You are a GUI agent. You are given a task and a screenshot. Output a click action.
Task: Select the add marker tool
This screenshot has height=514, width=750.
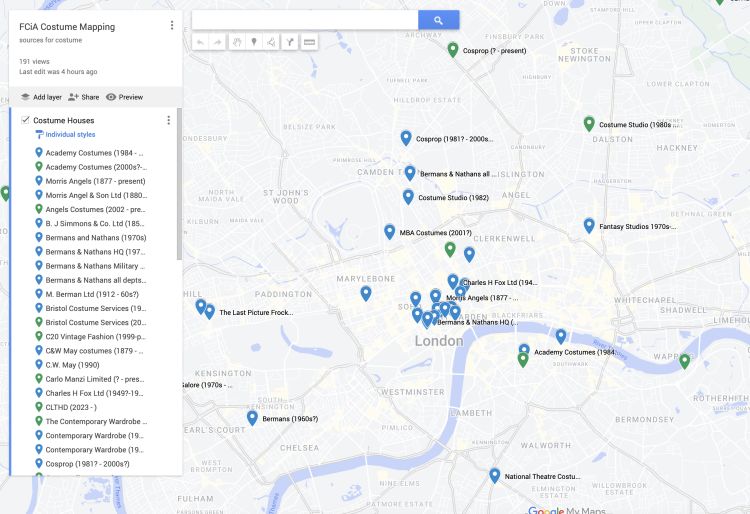(x=254, y=42)
